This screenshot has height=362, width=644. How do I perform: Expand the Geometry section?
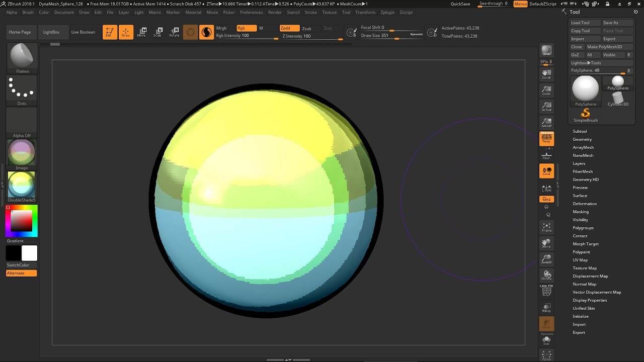[x=582, y=139]
